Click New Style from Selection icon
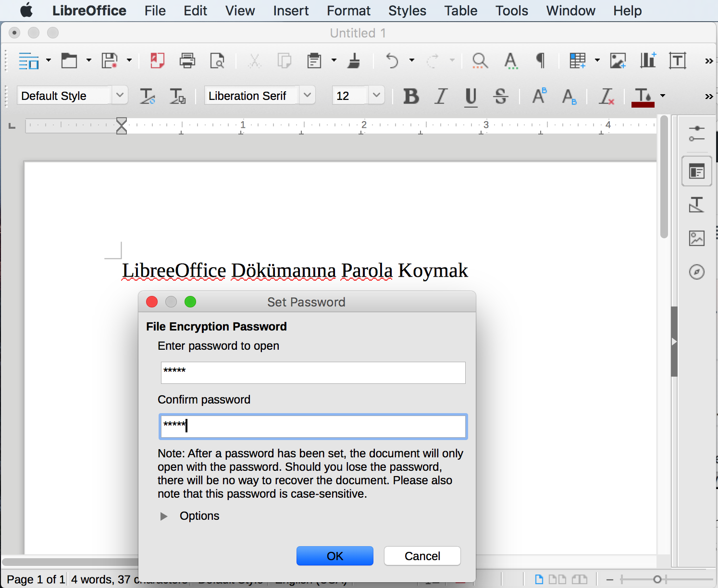 point(177,96)
